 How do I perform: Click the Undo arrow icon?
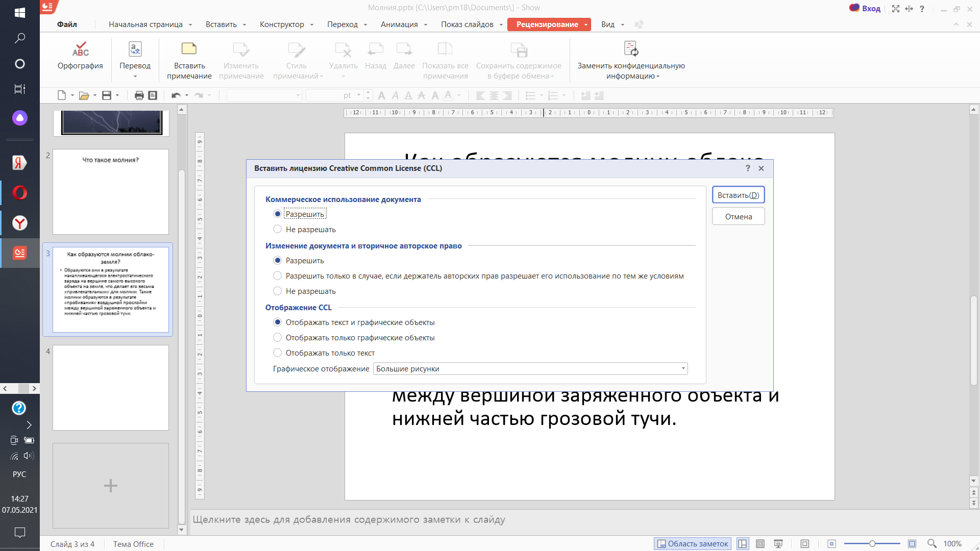tap(176, 95)
